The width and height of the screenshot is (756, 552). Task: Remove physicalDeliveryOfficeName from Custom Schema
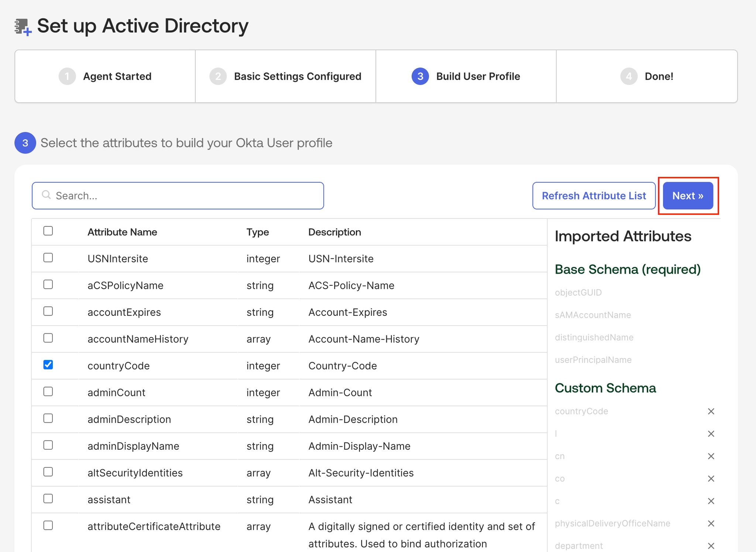(x=711, y=524)
